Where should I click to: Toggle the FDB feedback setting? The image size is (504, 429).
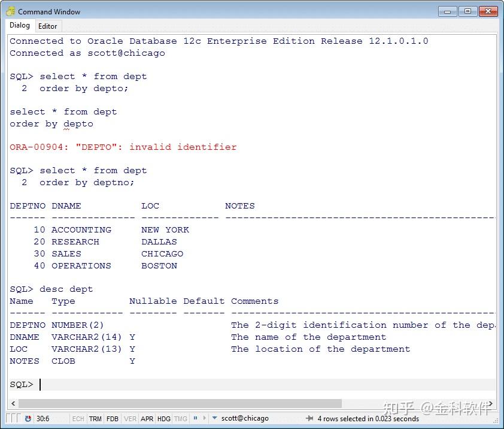pyautogui.click(x=113, y=418)
